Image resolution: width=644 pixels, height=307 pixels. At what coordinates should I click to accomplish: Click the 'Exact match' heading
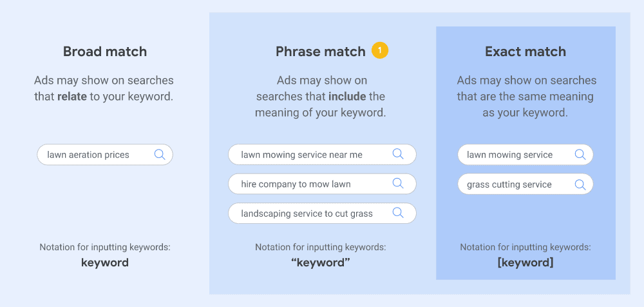526,52
